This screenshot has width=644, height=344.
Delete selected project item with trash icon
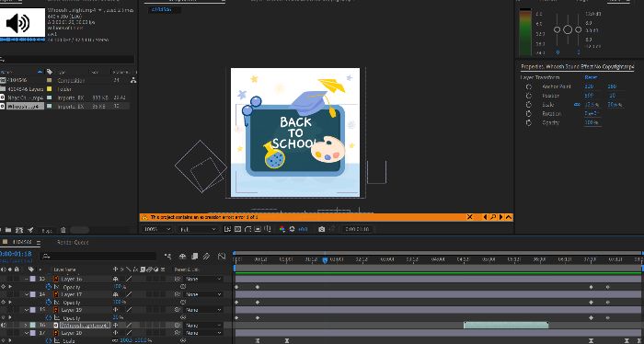click(63, 230)
